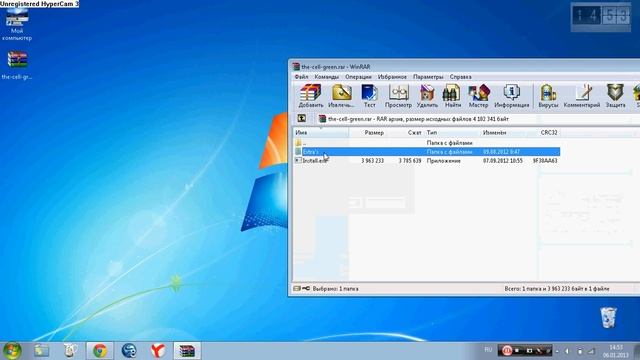Sort by the Размер column header
This screenshot has width=640, height=360.
367,133
